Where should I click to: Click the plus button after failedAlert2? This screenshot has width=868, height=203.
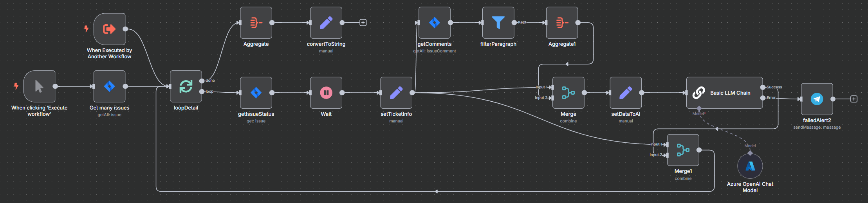[854, 99]
